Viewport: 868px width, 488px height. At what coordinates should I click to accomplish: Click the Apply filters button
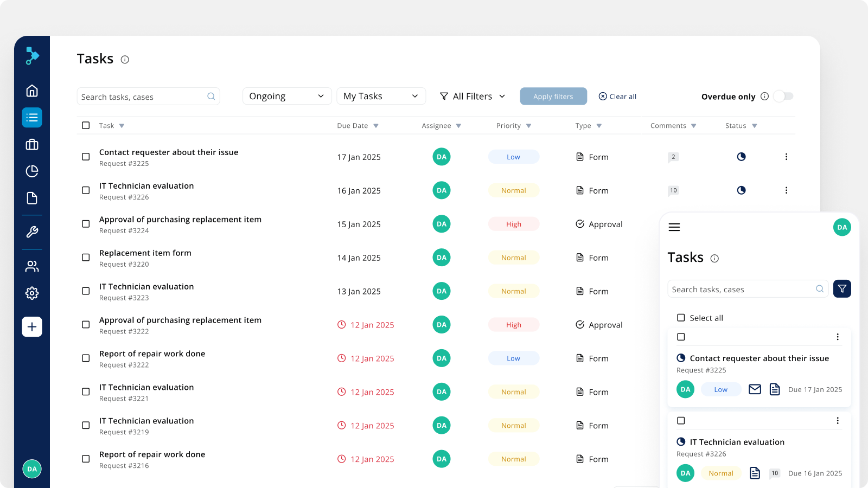tap(553, 97)
